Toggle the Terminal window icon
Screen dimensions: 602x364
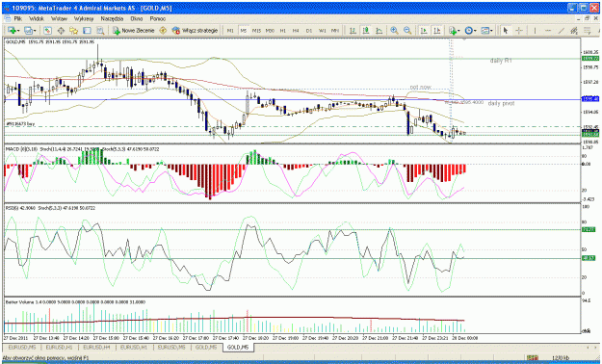[87, 31]
